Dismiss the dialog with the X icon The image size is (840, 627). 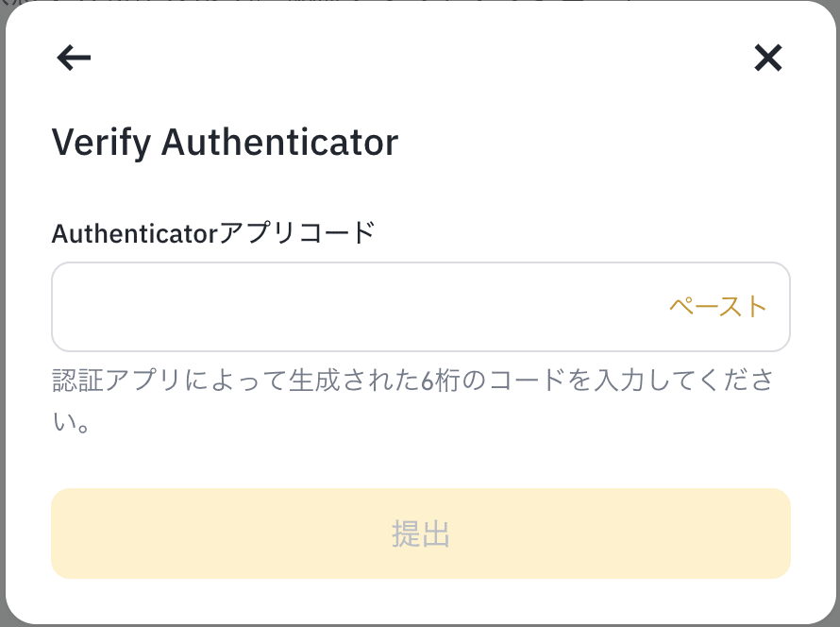(768, 59)
